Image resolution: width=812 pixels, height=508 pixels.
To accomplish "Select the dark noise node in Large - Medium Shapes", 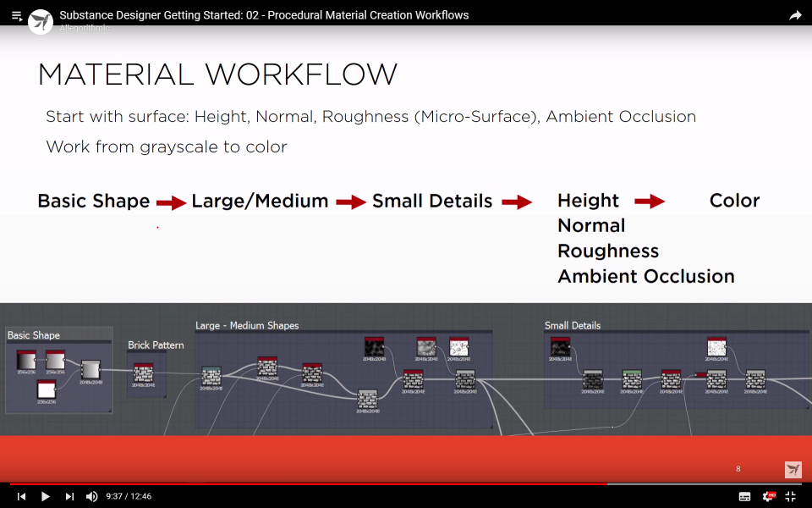I will point(374,347).
